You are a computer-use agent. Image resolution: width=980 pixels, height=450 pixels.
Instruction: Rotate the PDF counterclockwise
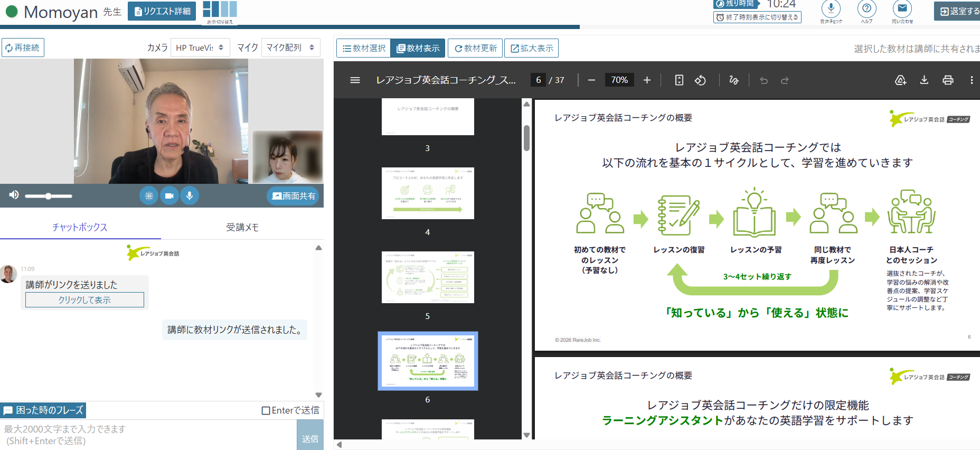pyautogui.click(x=700, y=80)
